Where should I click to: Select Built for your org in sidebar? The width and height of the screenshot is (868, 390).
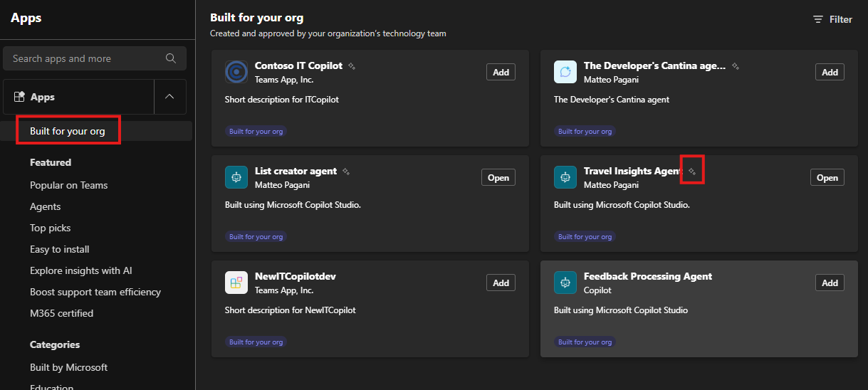[x=68, y=131]
